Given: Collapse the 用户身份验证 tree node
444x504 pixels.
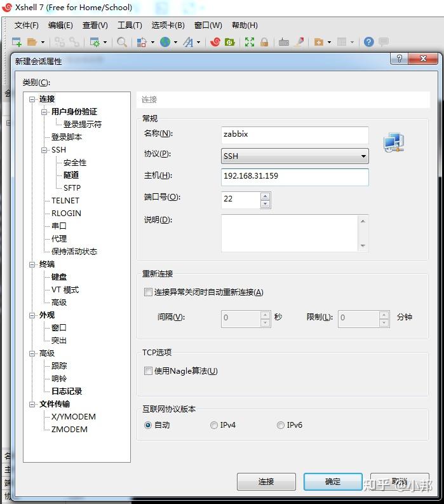Looking at the screenshot, I should (44, 112).
